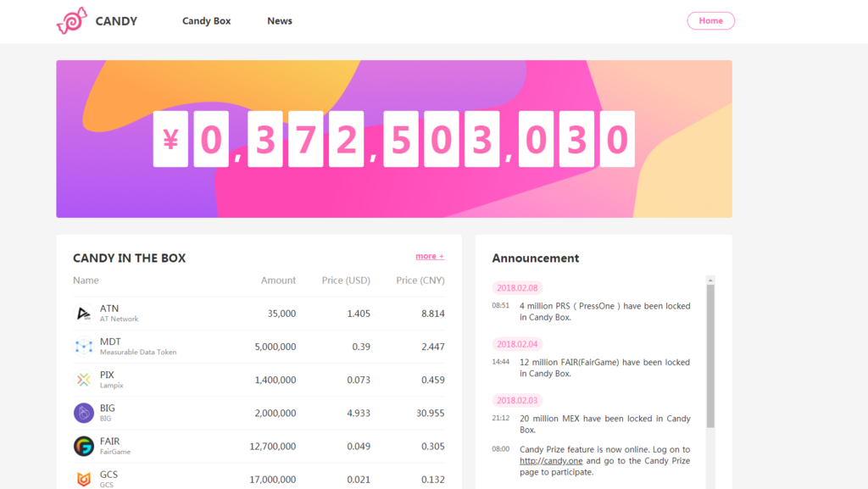Viewport: 868px width, 489px height.
Task: Select the MDT name text
Action: 110,342
